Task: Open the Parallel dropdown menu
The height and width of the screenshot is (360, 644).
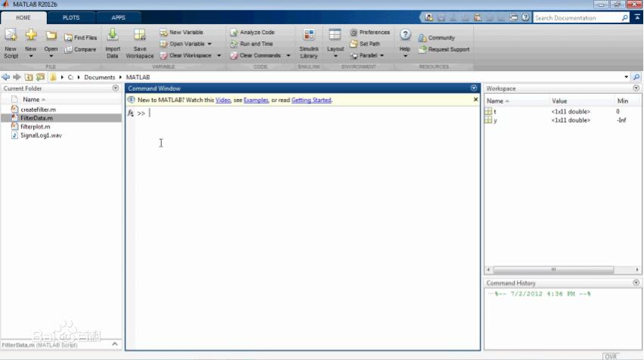Action: (x=382, y=55)
